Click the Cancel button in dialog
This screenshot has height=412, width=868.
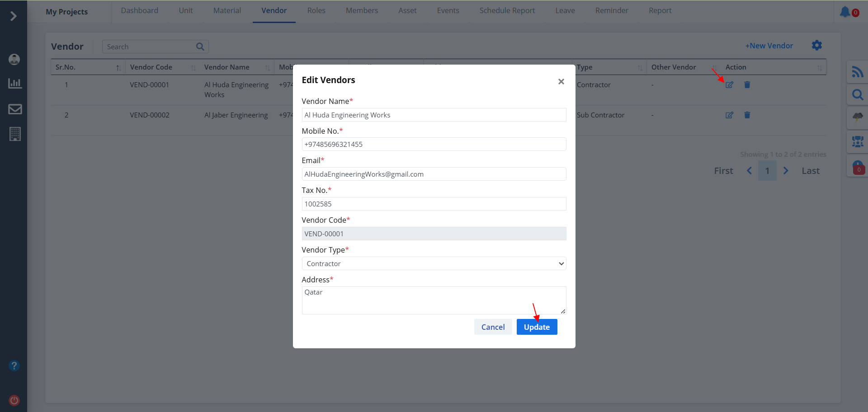point(493,327)
